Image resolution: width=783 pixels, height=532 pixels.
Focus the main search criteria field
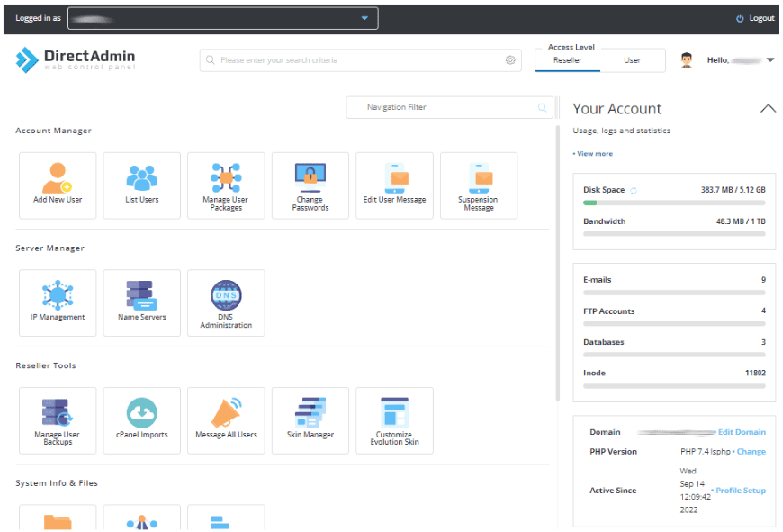point(361,60)
